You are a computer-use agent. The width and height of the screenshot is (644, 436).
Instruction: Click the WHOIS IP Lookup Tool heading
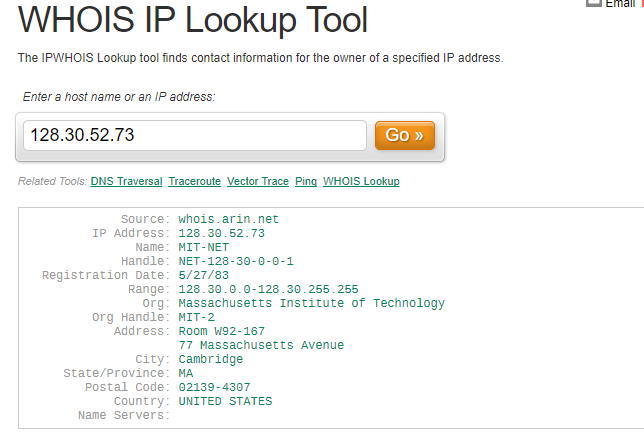click(x=193, y=19)
